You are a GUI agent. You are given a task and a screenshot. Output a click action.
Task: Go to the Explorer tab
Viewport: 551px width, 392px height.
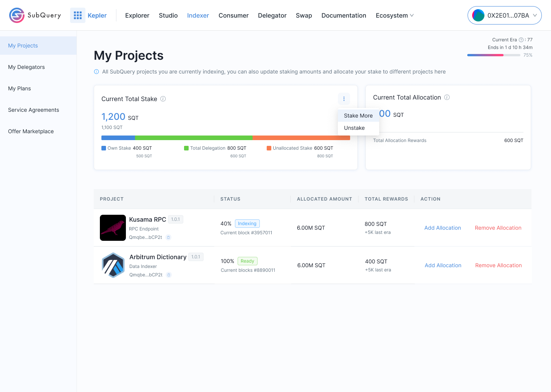coord(137,15)
